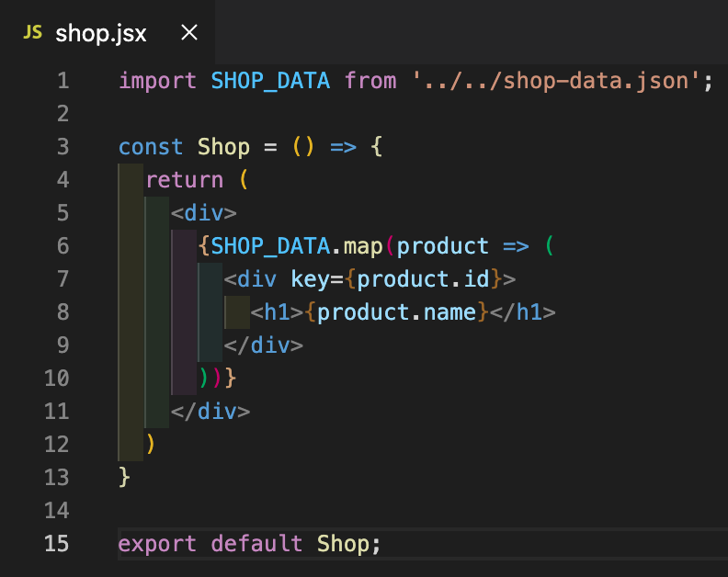Screen dimensions: 728x577
Task: Click line number 6 in the gutter
Action: [63, 245]
